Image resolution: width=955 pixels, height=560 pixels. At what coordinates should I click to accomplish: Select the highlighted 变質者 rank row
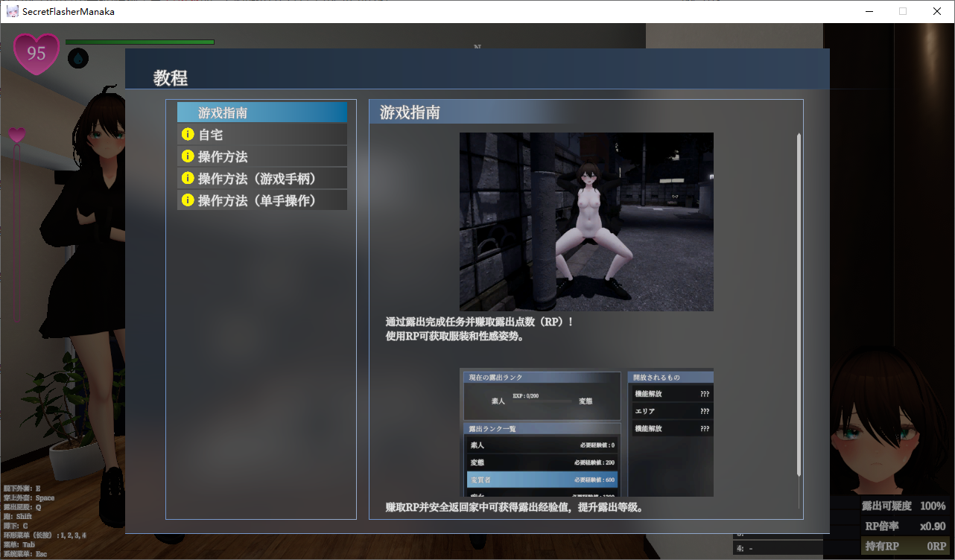(x=542, y=480)
